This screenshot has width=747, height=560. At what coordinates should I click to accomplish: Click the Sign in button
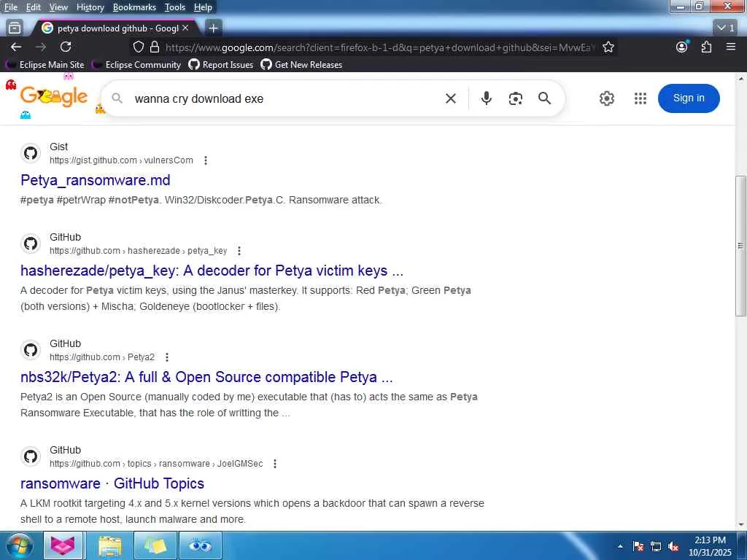pyautogui.click(x=689, y=98)
